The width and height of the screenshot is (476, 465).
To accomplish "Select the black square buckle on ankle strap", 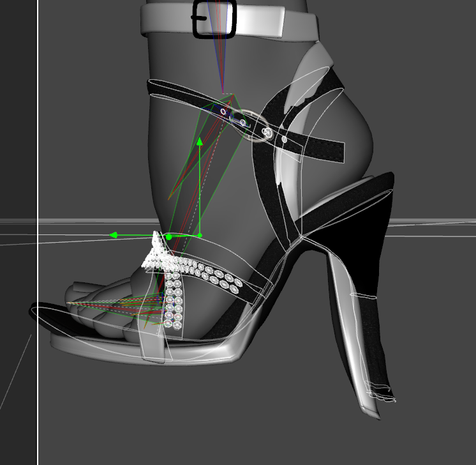I will (214, 19).
